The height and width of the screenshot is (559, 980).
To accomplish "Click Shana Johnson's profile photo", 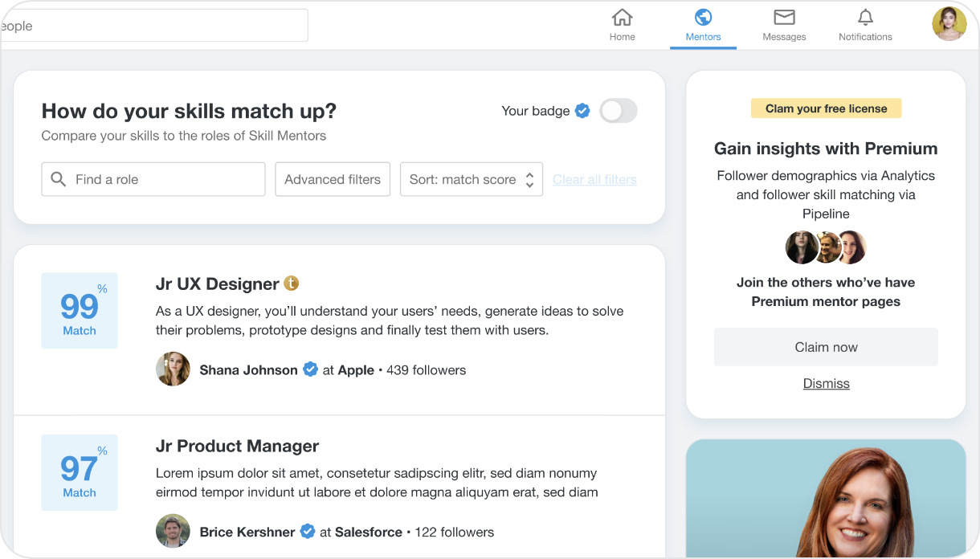I will click(173, 369).
